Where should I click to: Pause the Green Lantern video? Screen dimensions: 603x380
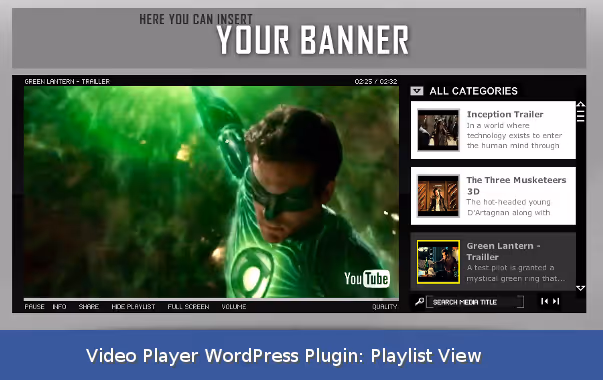pyautogui.click(x=34, y=307)
